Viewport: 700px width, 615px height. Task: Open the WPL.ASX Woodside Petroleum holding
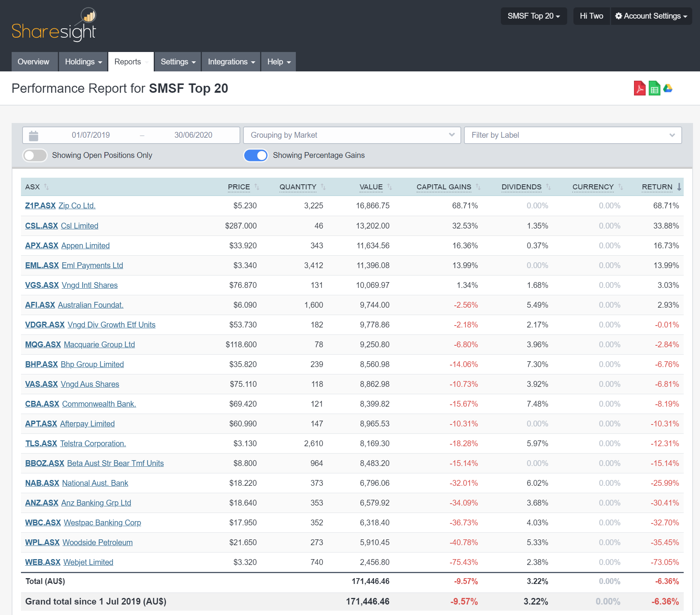(x=79, y=543)
